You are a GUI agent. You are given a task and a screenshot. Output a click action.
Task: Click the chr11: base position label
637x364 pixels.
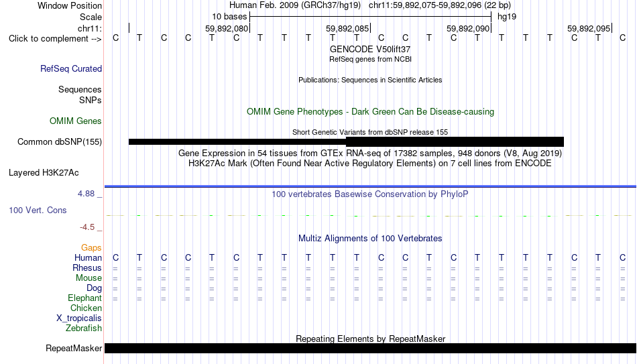90,28
